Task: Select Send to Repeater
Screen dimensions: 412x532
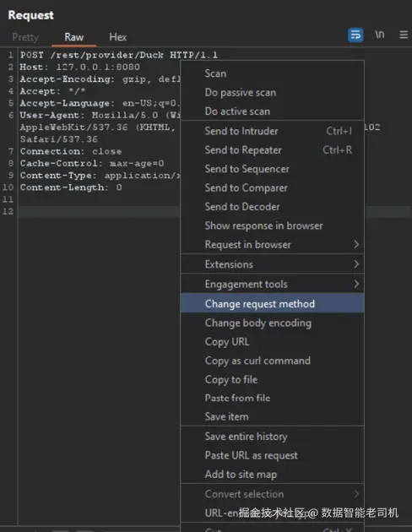Action: coord(273,150)
